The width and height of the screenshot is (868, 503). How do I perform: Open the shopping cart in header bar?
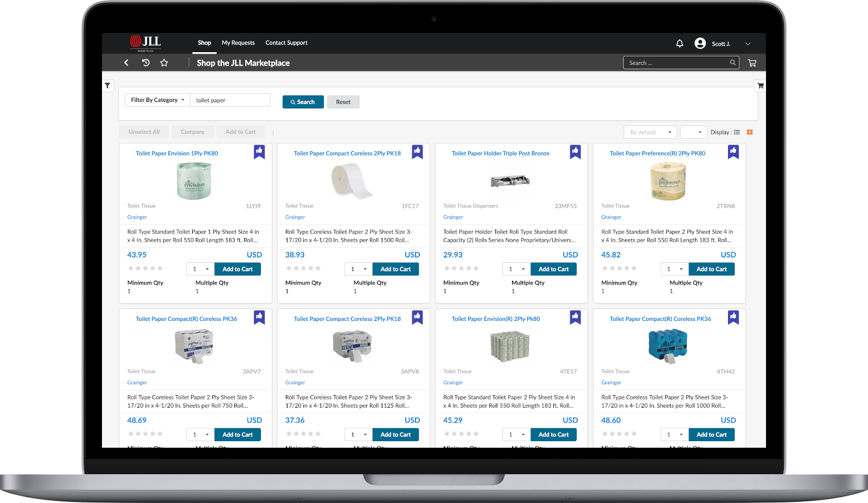[x=752, y=63]
